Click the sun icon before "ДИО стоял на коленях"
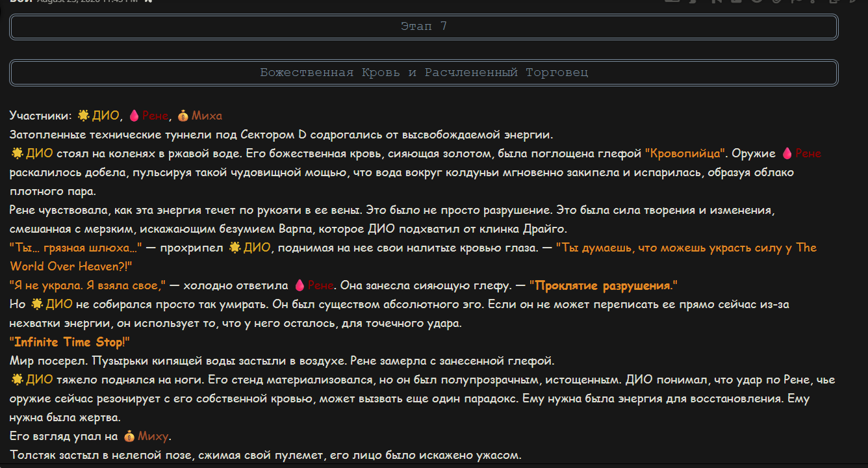The width and height of the screenshot is (868, 468). (x=16, y=154)
